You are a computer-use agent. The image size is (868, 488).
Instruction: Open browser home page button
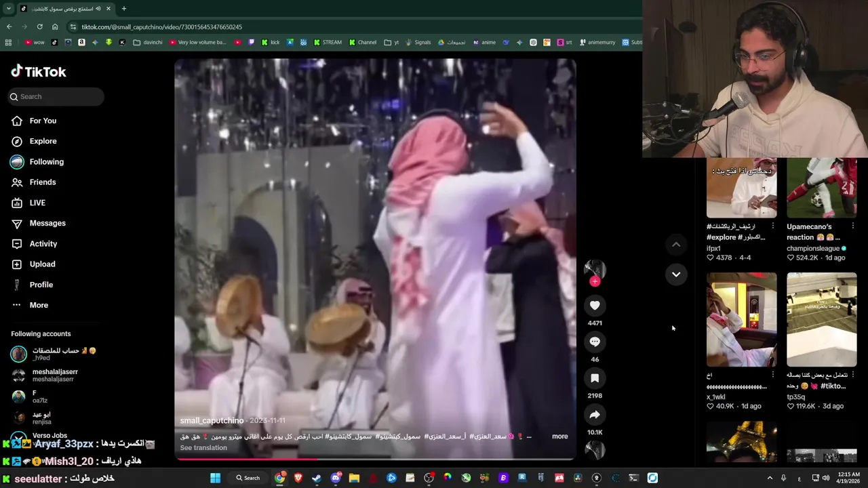coord(55,27)
